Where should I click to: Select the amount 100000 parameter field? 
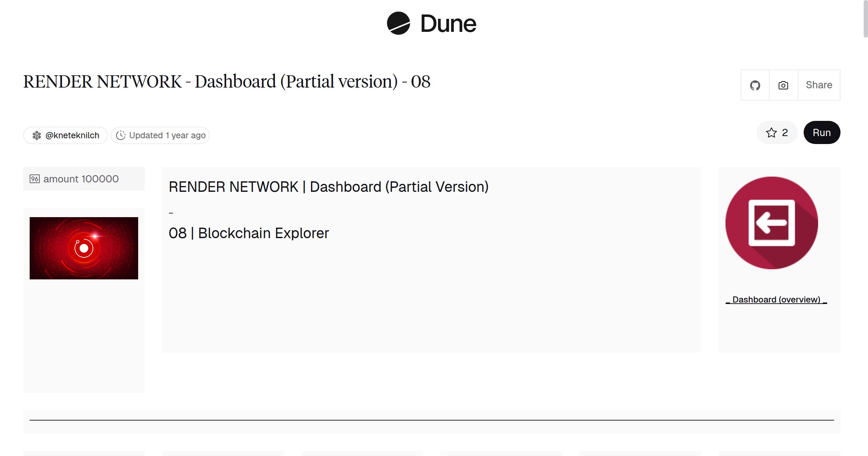(x=80, y=178)
